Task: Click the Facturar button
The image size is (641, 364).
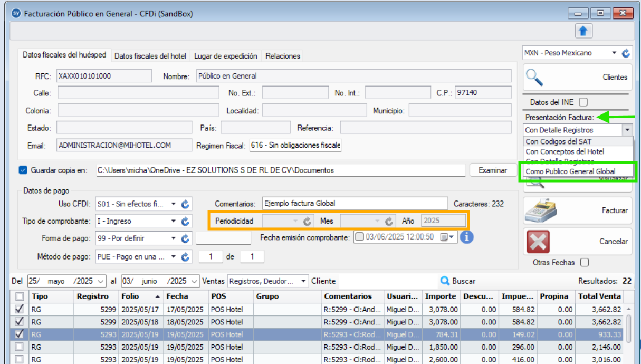Action: pyautogui.click(x=577, y=210)
